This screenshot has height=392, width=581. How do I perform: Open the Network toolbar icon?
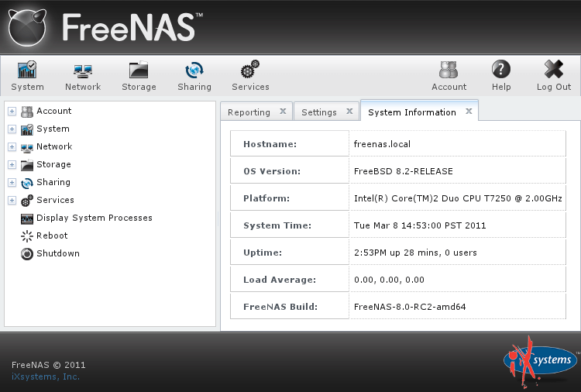pos(83,70)
